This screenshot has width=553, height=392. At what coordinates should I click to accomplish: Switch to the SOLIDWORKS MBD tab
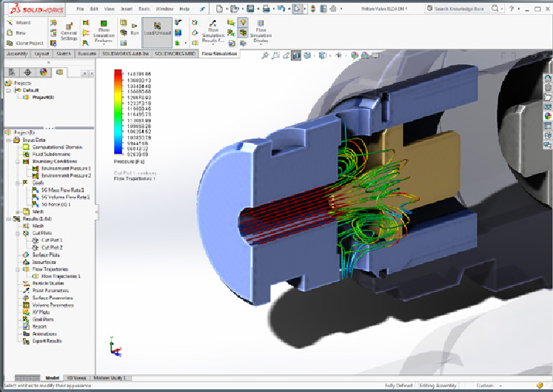[x=175, y=53]
